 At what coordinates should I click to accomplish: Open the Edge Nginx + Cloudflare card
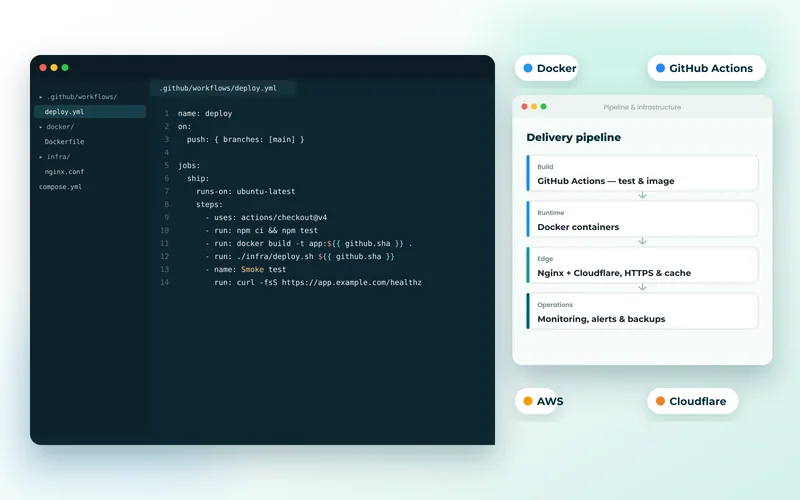click(x=642, y=265)
